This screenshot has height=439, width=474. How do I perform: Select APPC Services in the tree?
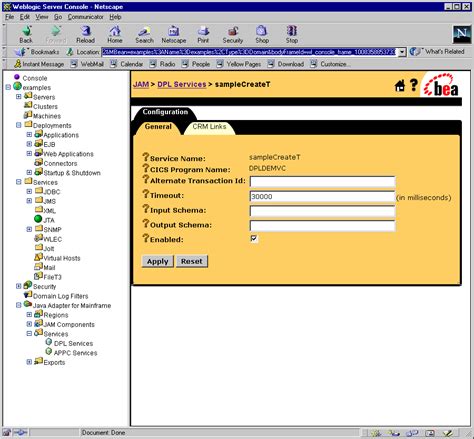tap(75, 353)
